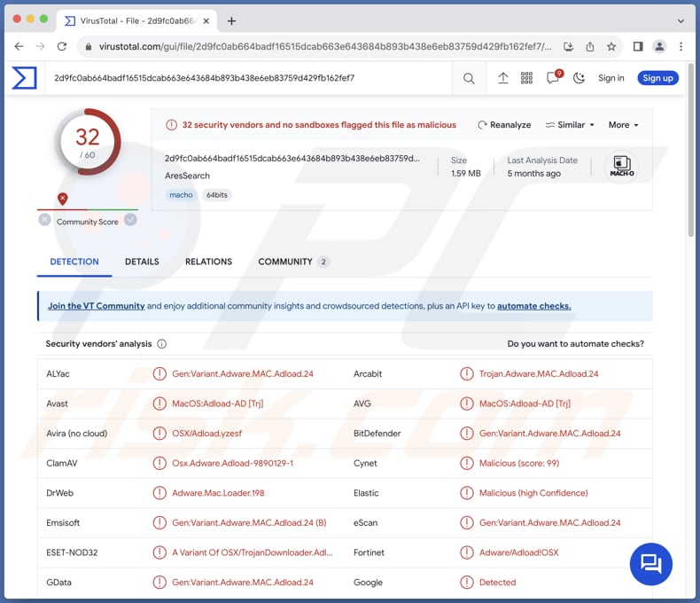This screenshot has height=603, width=700.
Task: Open the automate checks link
Action: pyautogui.click(x=534, y=306)
